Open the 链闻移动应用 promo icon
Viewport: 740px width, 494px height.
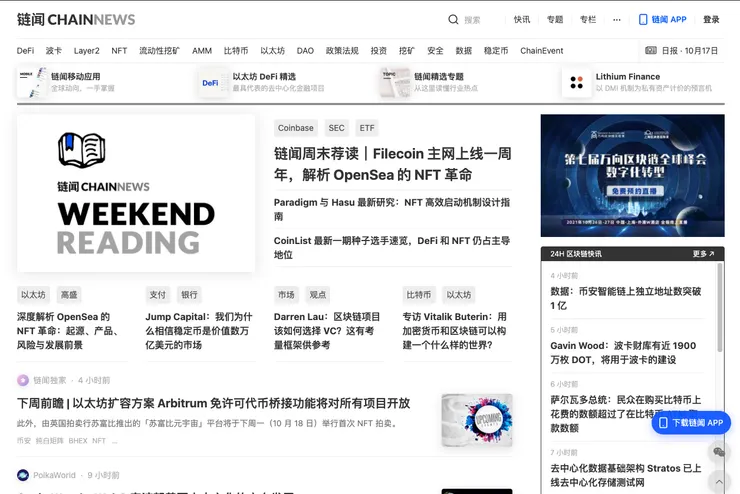32,82
